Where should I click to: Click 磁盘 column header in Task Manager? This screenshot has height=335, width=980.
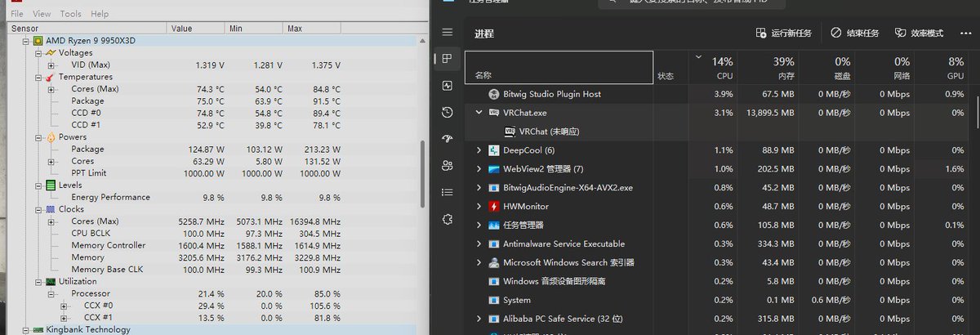[827, 67]
